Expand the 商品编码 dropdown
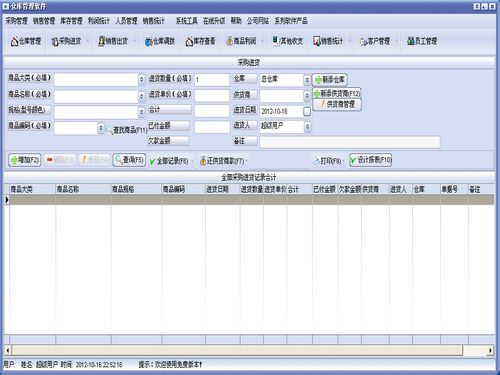This screenshot has height=375, width=500. pyautogui.click(x=101, y=128)
